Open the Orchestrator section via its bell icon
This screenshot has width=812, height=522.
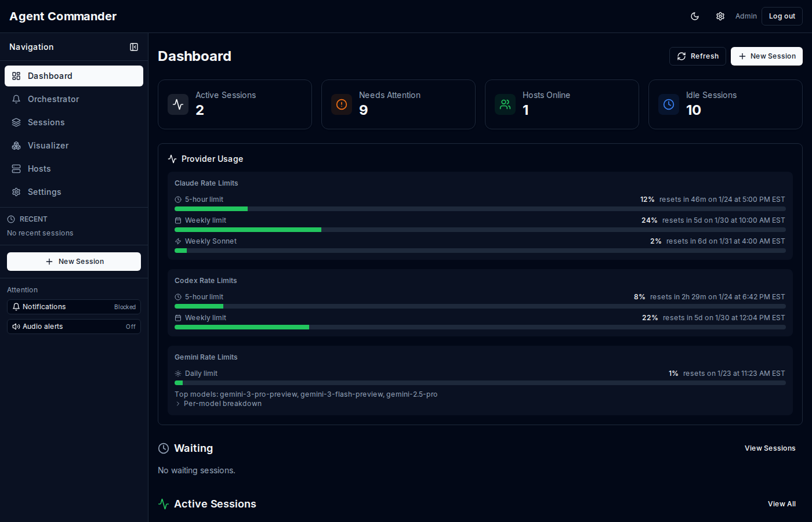16,99
